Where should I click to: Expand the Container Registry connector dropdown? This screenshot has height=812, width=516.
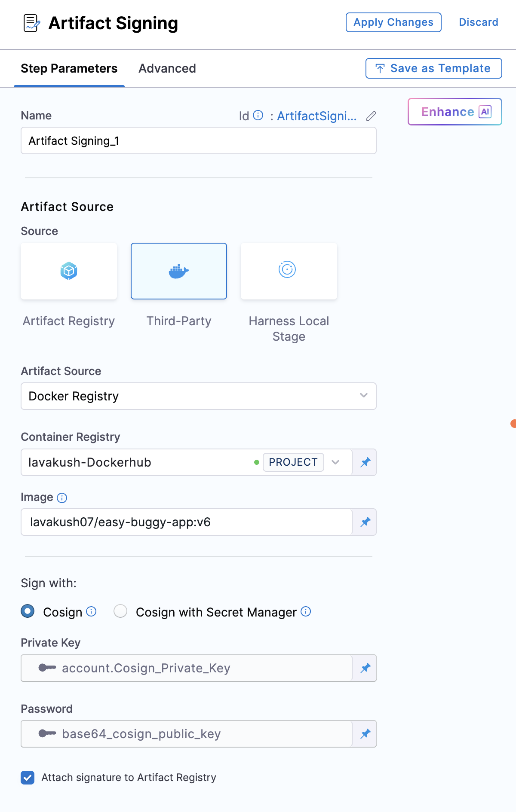pyautogui.click(x=335, y=462)
